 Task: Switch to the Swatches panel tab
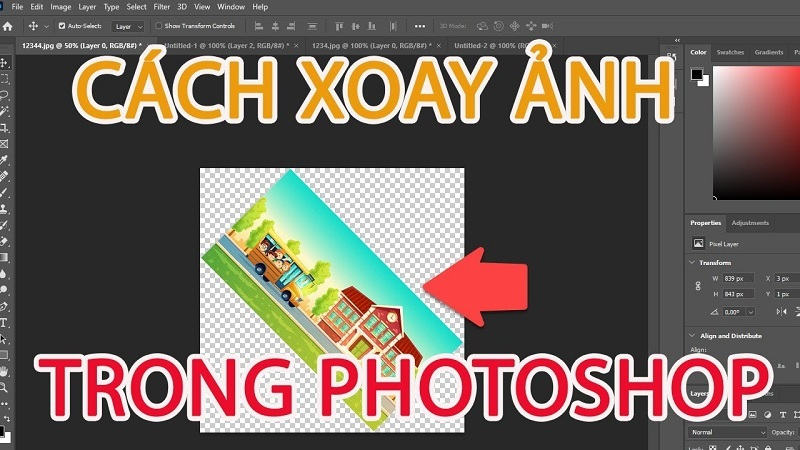pos(729,52)
